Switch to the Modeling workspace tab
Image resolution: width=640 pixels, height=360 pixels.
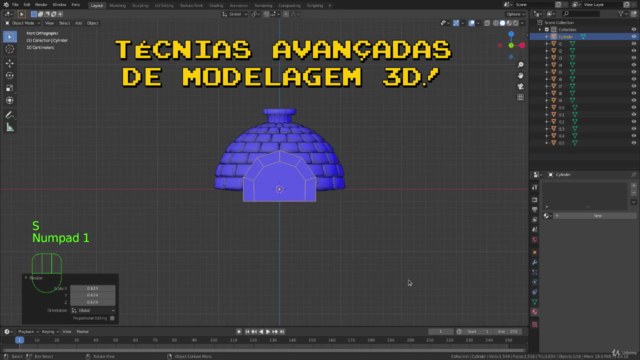(x=118, y=6)
